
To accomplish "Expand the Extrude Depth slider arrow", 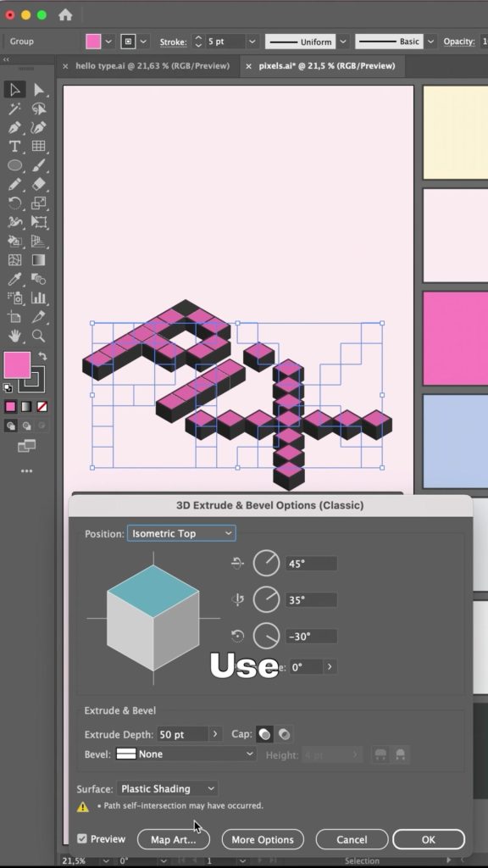I will click(x=215, y=735).
